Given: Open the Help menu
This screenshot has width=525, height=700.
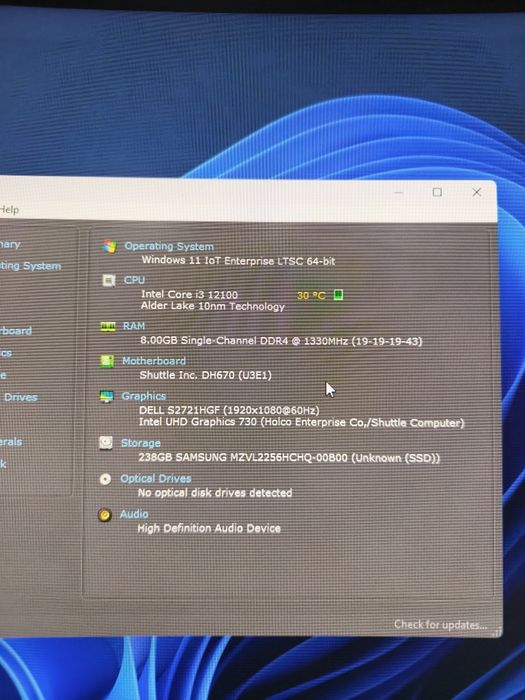Looking at the screenshot, I should [9, 209].
